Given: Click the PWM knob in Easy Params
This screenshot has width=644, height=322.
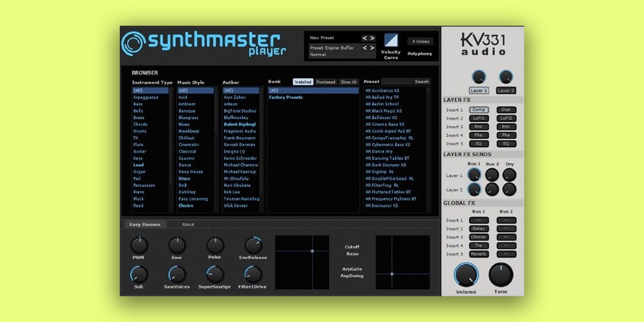Looking at the screenshot, I should coord(139,245).
